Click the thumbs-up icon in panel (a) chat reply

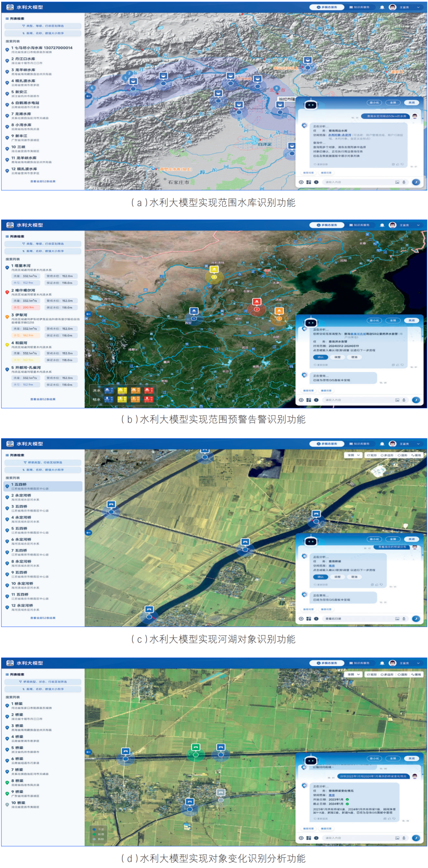pyautogui.click(x=397, y=164)
